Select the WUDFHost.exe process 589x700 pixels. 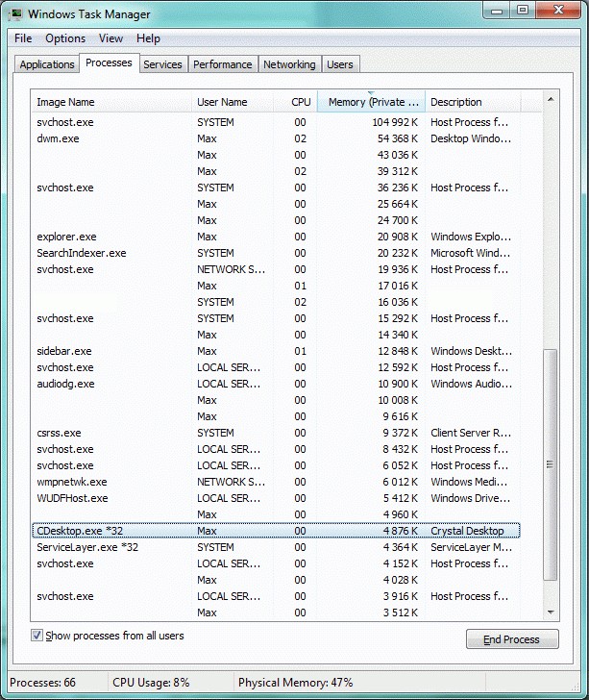coord(276,498)
